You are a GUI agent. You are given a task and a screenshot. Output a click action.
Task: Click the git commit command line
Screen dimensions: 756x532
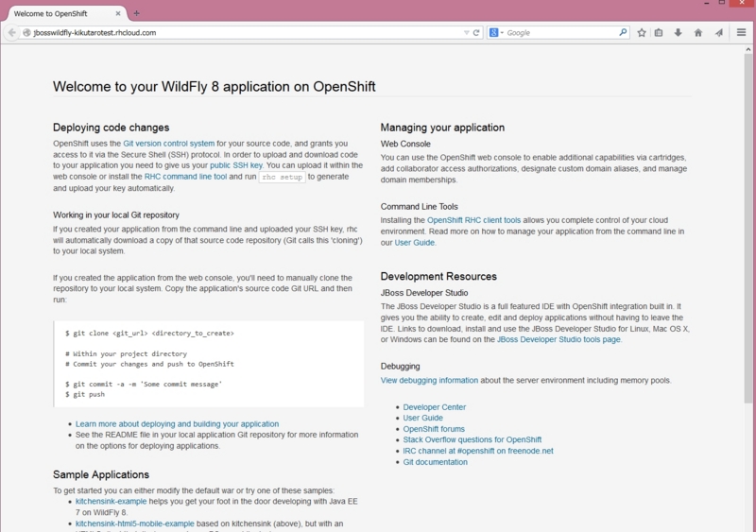click(144, 385)
